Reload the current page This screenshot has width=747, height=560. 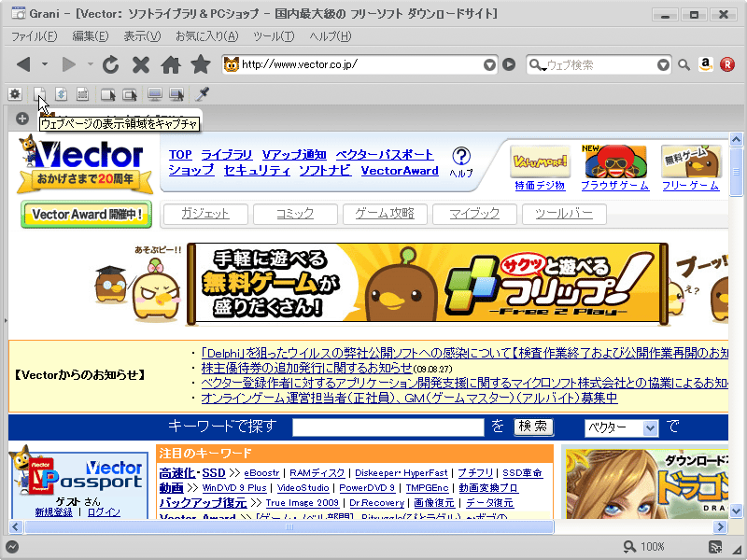pos(110,64)
